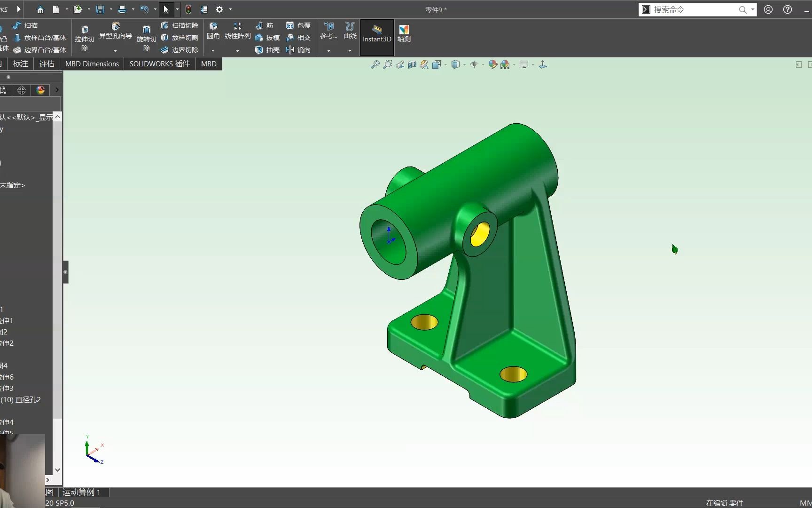The width and height of the screenshot is (812, 508).
Task: Toggle Section View icon
Action: (412, 65)
